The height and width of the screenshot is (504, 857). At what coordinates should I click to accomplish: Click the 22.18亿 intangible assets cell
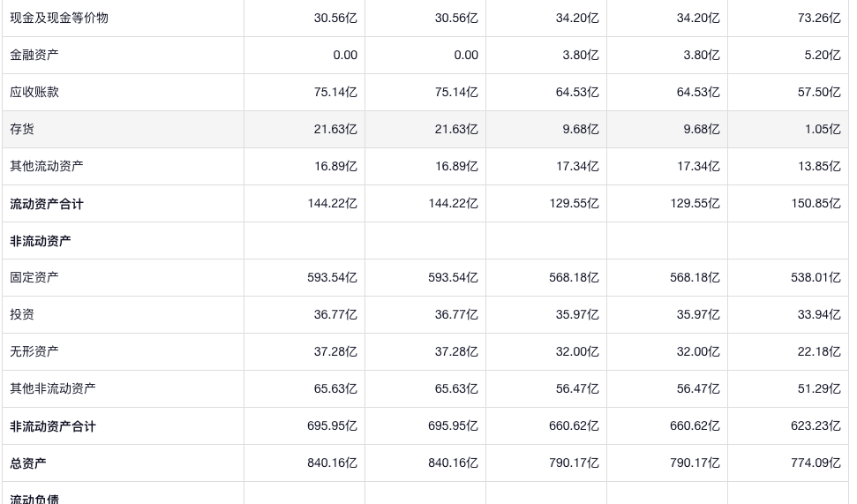click(x=818, y=351)
